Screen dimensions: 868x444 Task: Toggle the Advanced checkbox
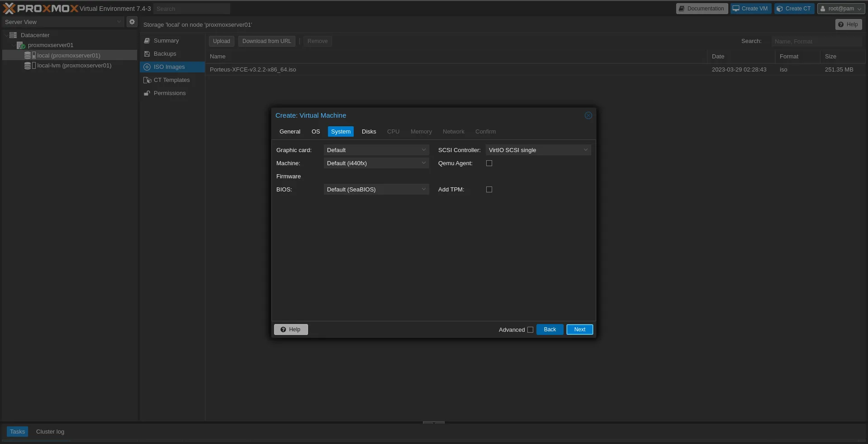pyautogui.click(x=530, y=330)
